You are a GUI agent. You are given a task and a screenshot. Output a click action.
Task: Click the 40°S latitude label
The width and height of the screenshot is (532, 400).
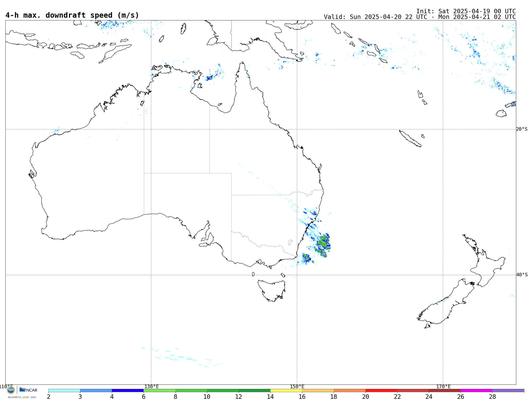522,275
